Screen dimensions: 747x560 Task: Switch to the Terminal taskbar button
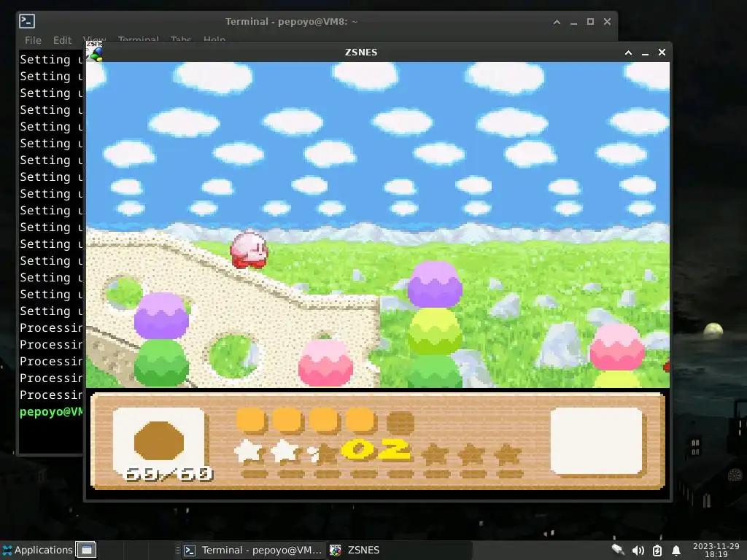[x=252, y=550]
